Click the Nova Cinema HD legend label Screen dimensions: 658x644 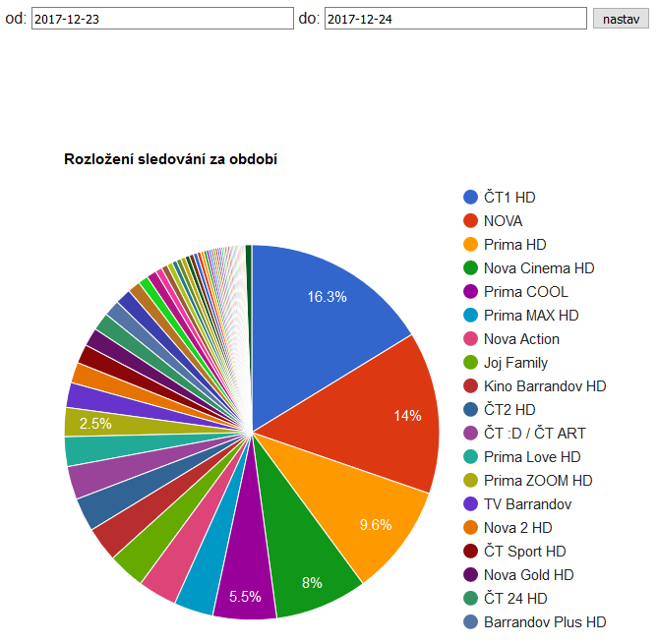click(x=539, y=267)
